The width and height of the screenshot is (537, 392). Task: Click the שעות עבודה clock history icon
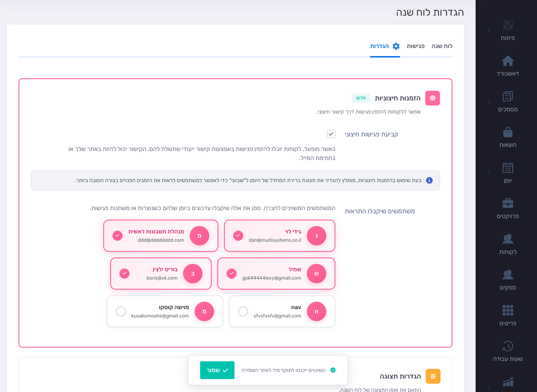tap(508, 346)
